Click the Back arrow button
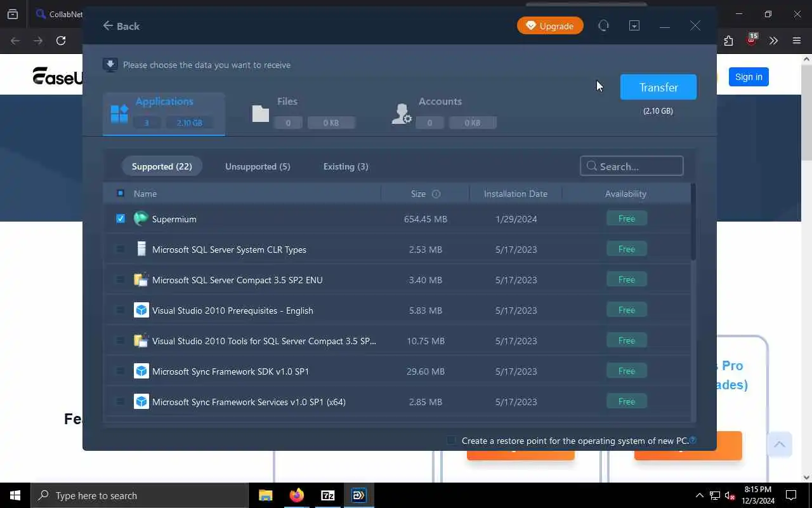Image resolution: width=812 pixels, height=508 pixels. (x=121, y=26)
